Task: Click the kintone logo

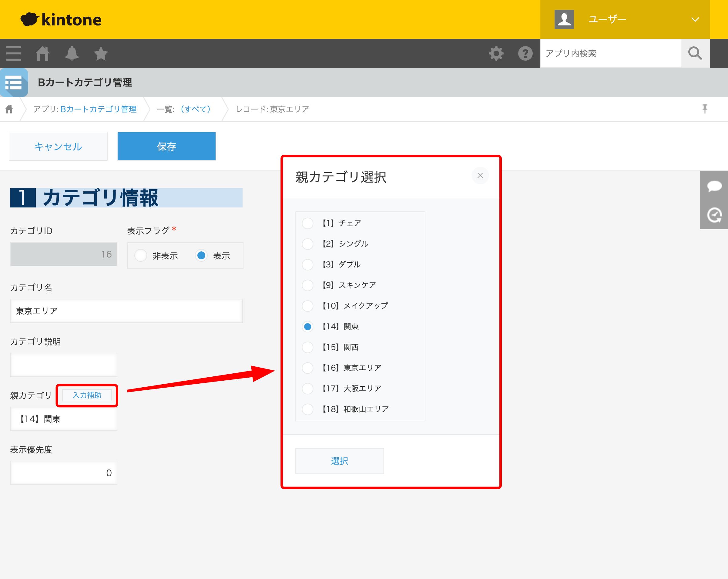Action: point(61,19)
